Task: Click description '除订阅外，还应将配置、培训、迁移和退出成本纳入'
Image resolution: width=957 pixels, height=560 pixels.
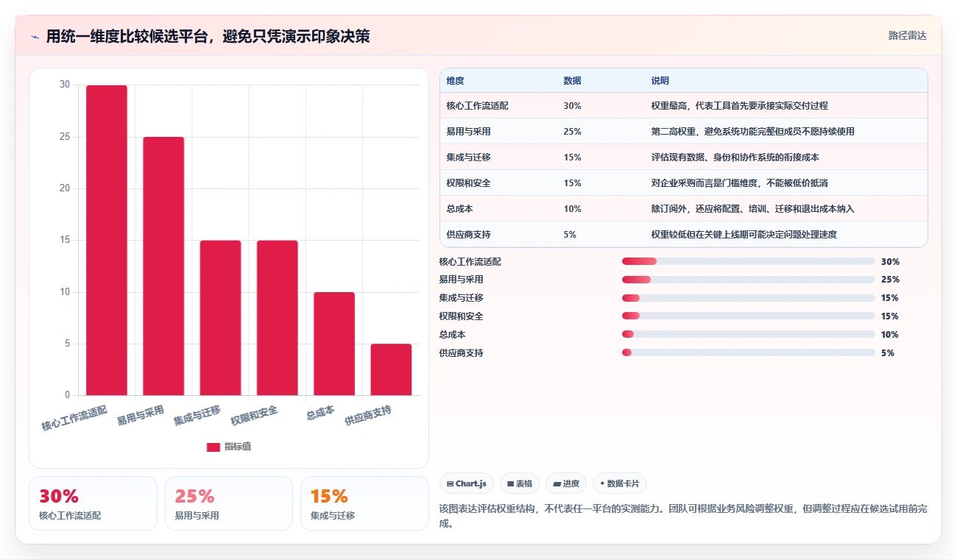Action: [x=752, y=209]
